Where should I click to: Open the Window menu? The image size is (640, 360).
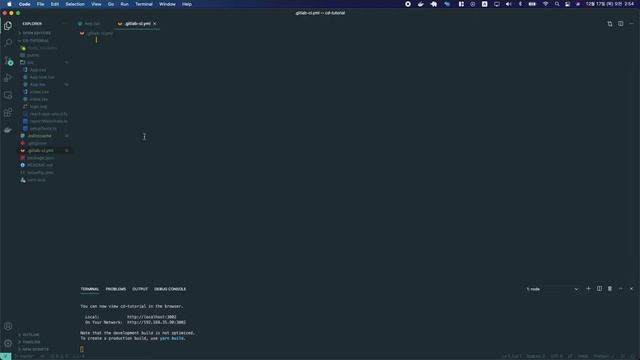coord(167,4)
